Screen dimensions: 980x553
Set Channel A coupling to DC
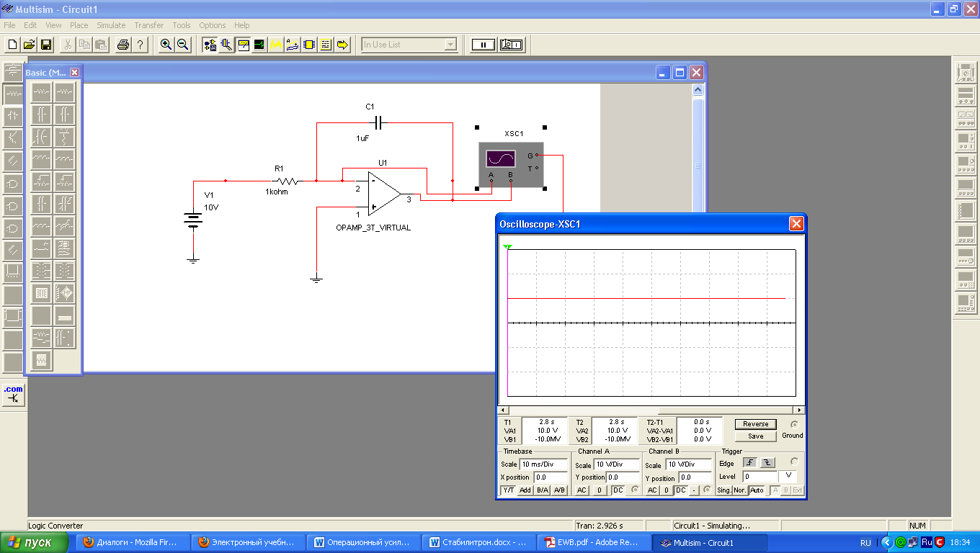(618, 490)
